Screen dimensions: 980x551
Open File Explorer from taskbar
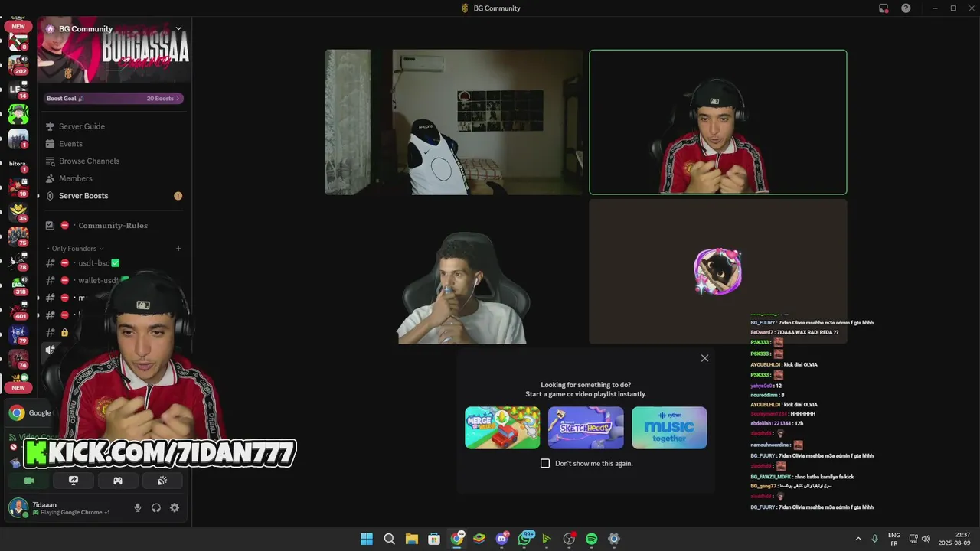(x=411, y=539)
